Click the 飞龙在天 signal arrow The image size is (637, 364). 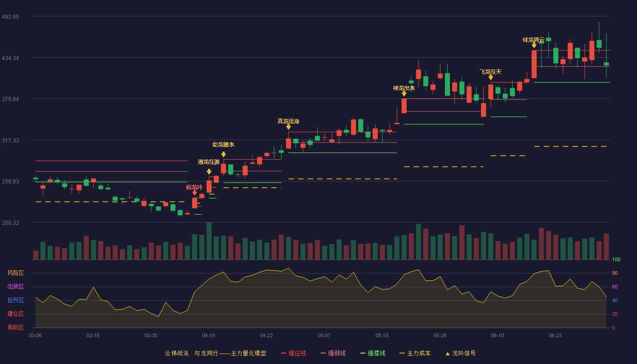[x=490, y=77]
